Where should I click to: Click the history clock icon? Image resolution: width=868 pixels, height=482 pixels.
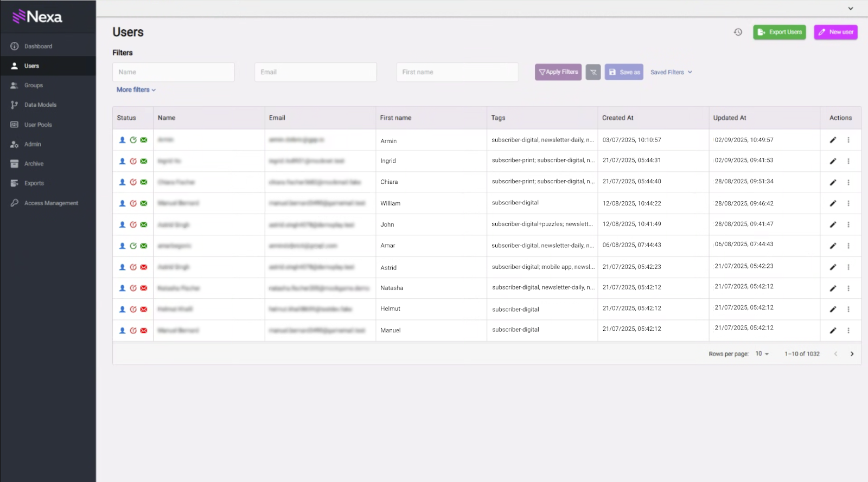[738, 32]
